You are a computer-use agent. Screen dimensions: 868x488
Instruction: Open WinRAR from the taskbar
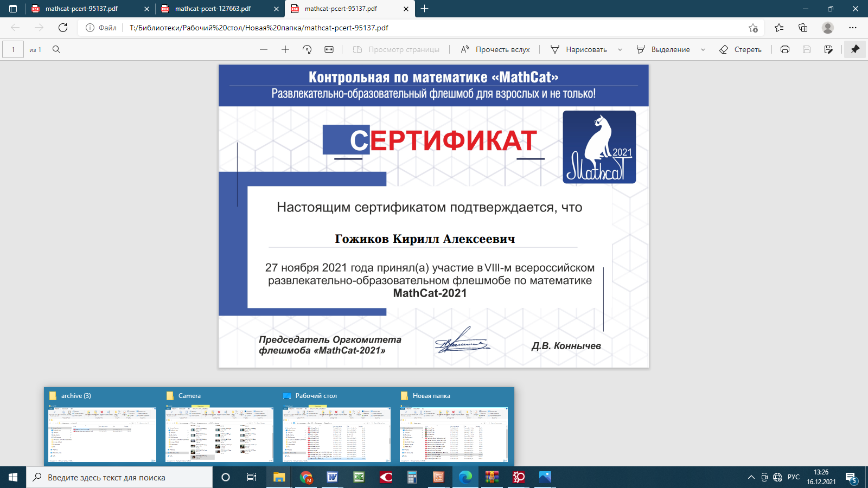pos(492,477)
